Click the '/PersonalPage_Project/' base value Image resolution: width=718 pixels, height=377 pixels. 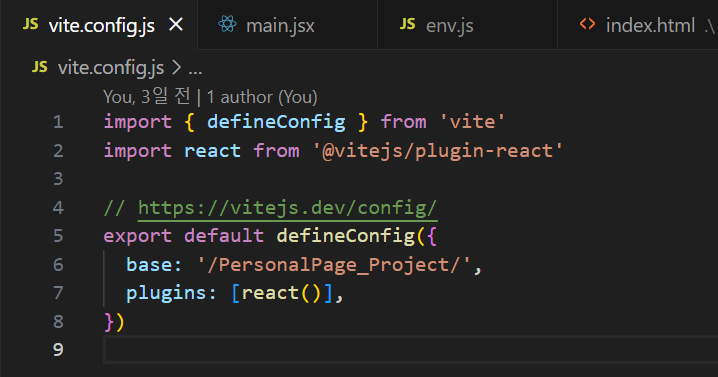click(x=334, y=265)
